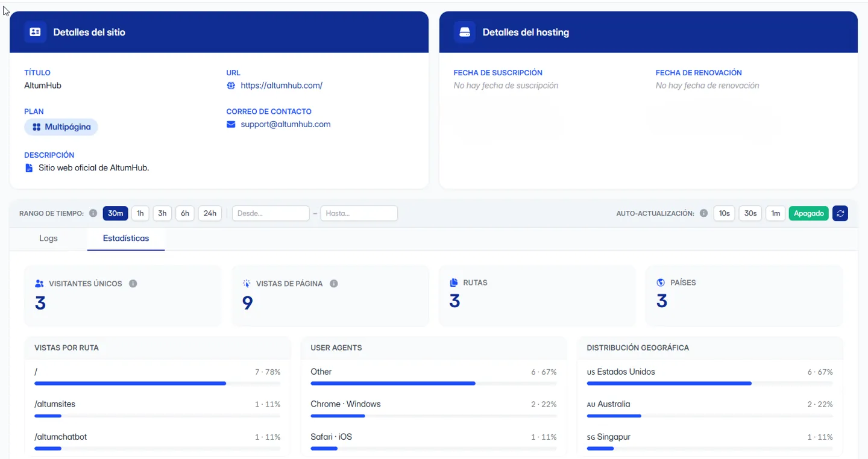Set auto-refresh to 10s
Viewport: 868px width, 459px height.
tap(725, 213)
